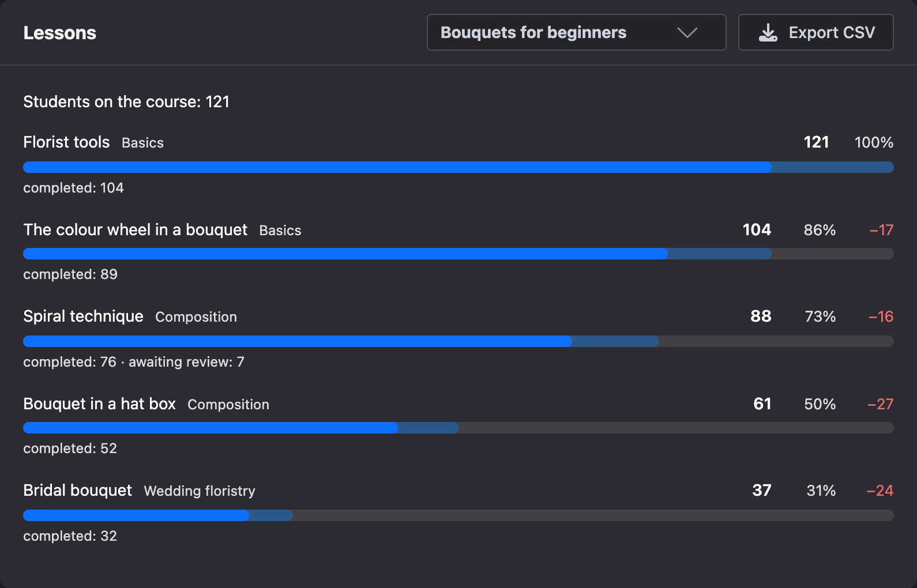
Task: Select the Bridal bouquet lesson title
Action: pyautogui.click(x=77, y=490)
